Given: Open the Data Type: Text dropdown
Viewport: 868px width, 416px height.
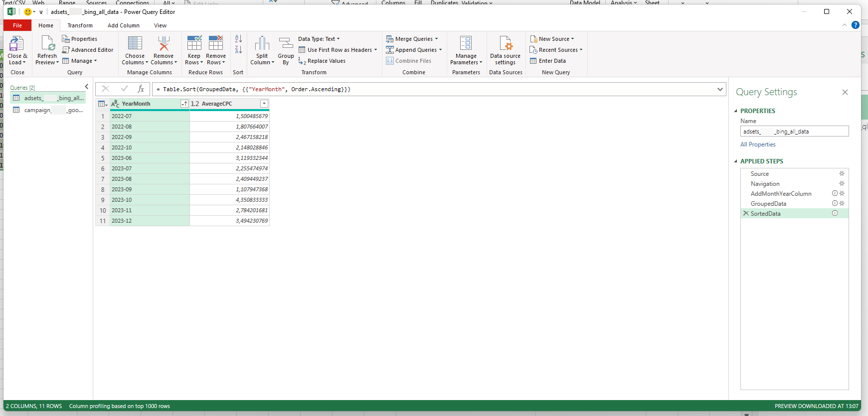Looking at the screenshot, I should coord(319,39).
